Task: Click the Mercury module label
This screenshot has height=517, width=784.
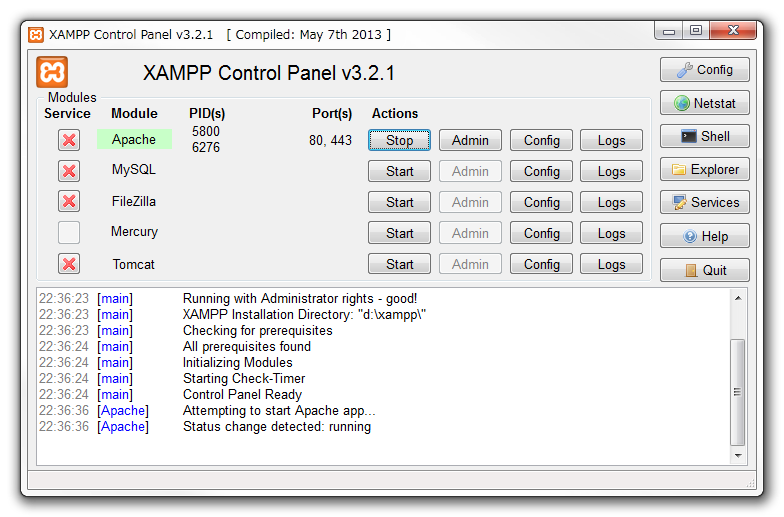Action: 134,232
